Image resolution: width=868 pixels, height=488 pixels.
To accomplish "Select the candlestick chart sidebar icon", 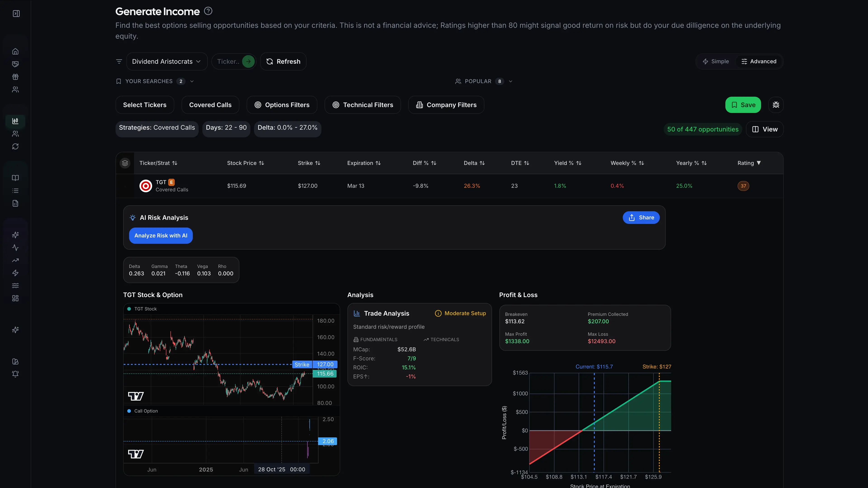I will 16,121.
